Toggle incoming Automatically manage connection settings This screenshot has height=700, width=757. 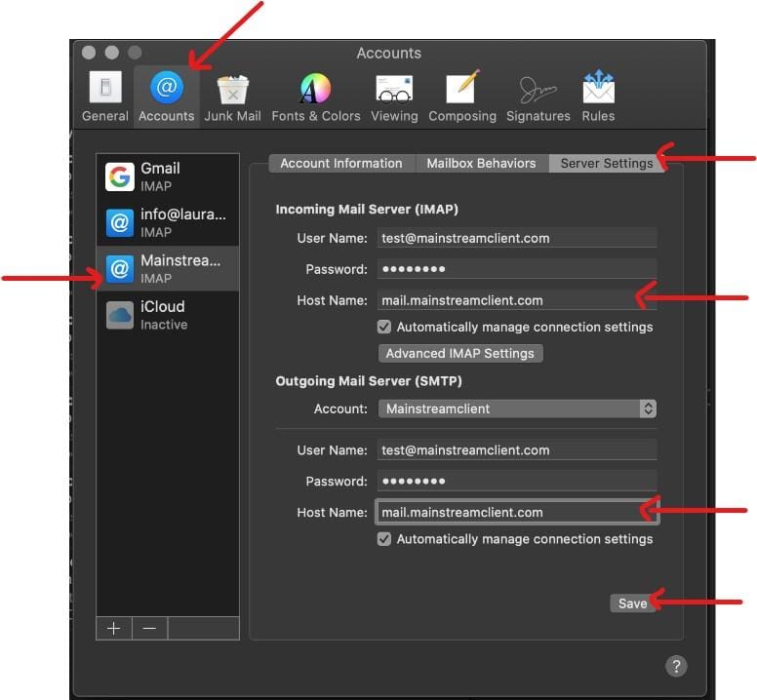384,327
